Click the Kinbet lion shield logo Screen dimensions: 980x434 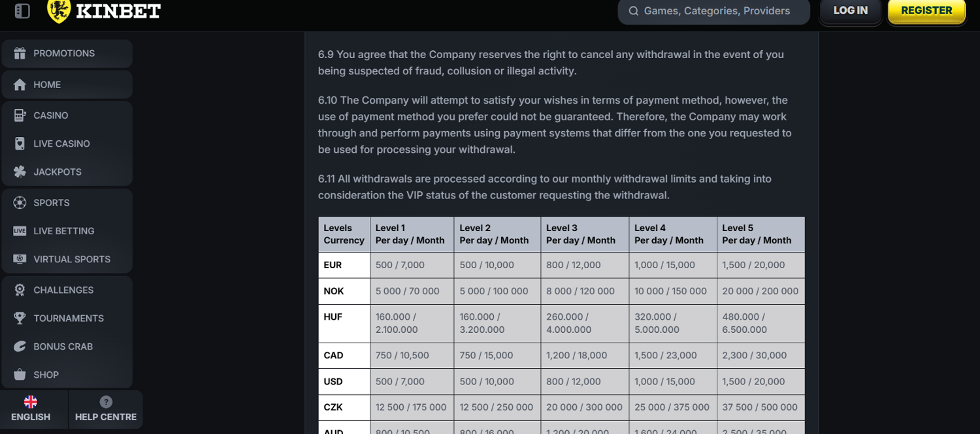[x=59, y=10]
